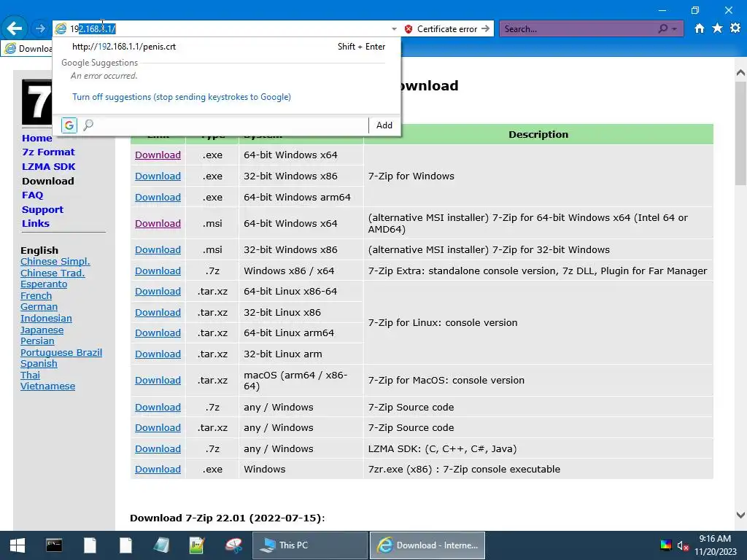Select the Download browser tab
Viewport: 747px width, 560px height.
coord(28,49)
